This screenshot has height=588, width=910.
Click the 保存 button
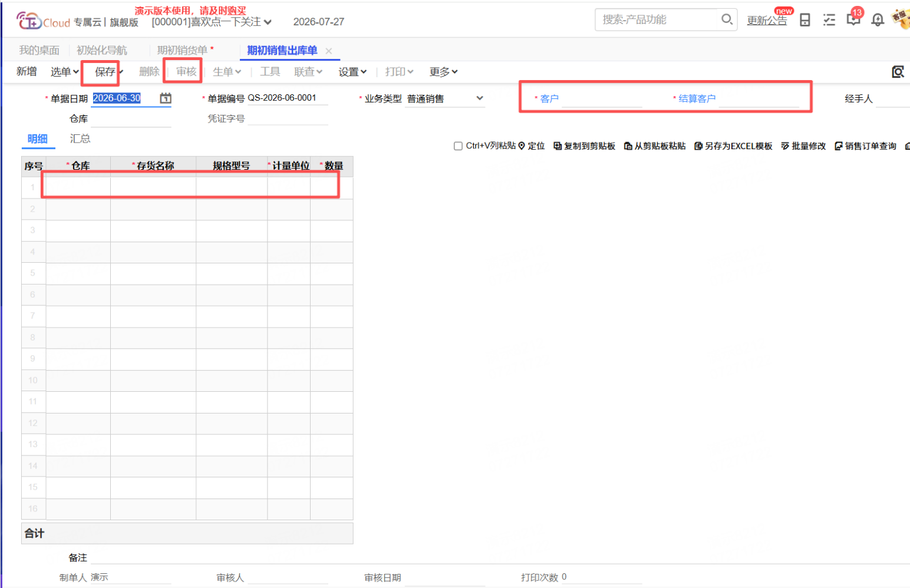[x=105, y=72]
